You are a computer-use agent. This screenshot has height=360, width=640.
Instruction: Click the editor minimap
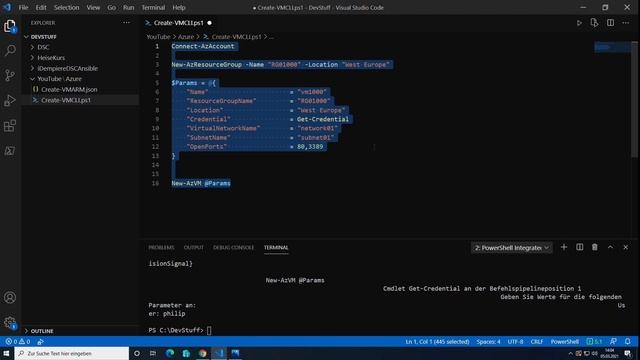(612, 47)
